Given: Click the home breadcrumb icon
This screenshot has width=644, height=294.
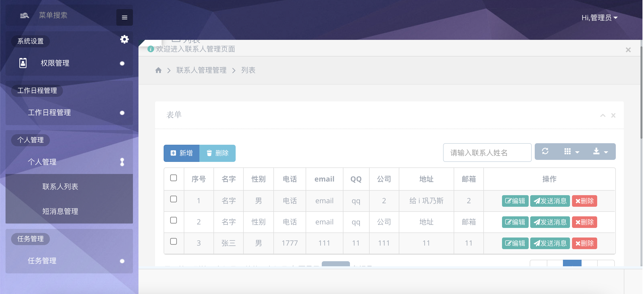Looking at the screenshot, I should tap(158, 70).
